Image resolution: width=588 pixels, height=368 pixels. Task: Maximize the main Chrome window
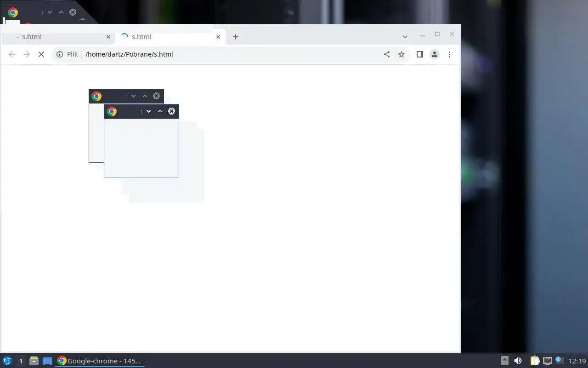[x=437, y=34]
